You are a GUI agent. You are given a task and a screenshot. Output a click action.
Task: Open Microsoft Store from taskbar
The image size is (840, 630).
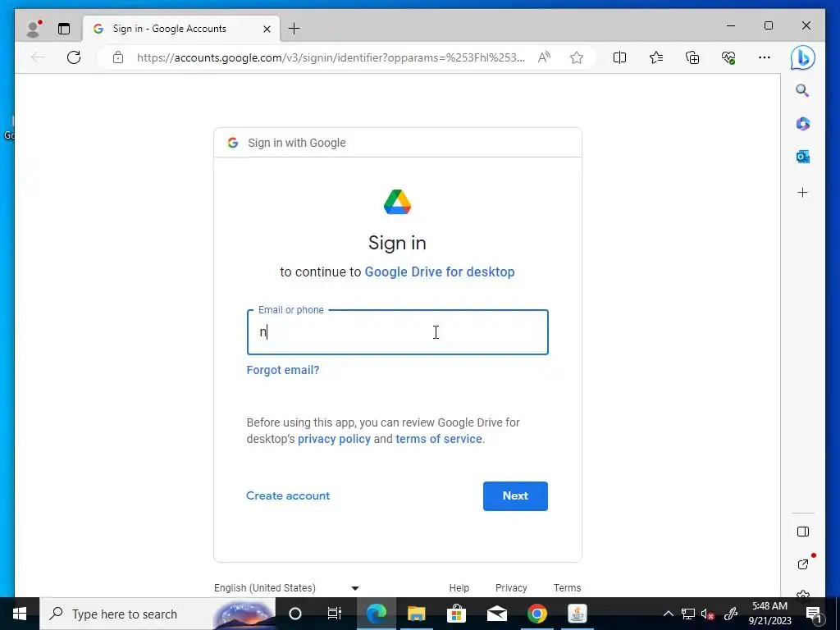(456, 614)
